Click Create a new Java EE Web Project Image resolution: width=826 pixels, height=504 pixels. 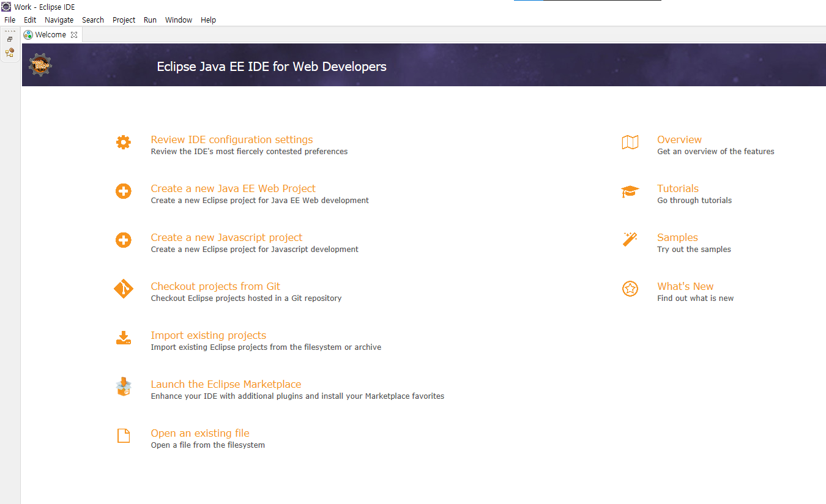233,188
